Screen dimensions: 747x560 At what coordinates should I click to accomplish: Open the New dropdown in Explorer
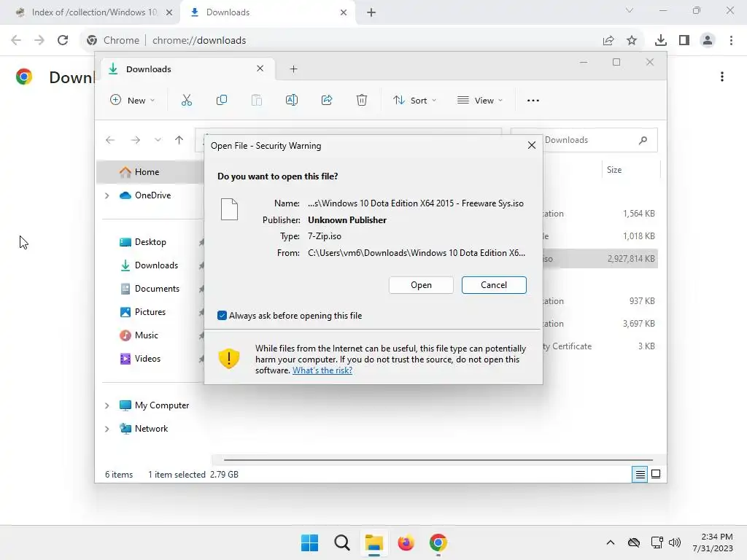click(x=133, y=101)
